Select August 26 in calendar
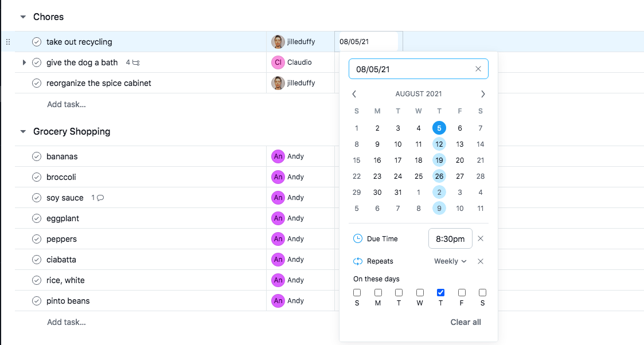This screenshot has height=345, width=644. [439, 176]
